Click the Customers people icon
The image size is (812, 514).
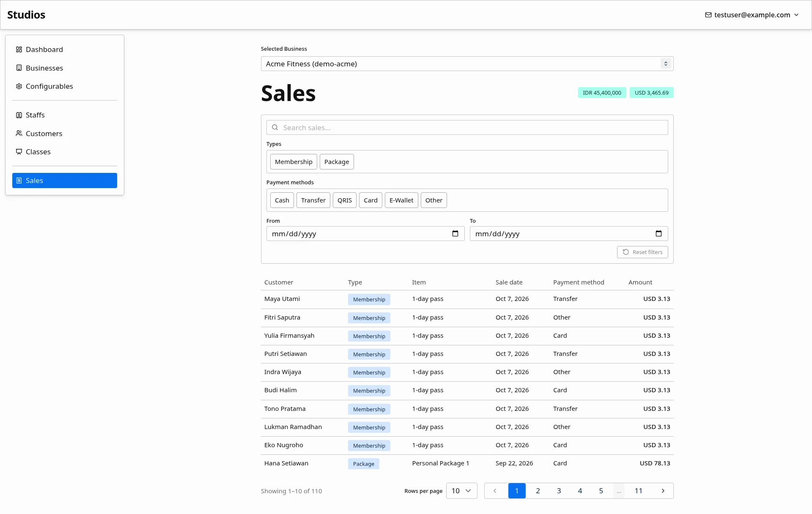coord(19,134)
